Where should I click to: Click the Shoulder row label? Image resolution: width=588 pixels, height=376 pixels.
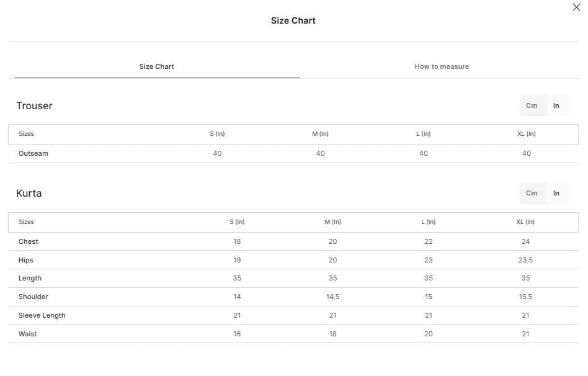pyautogui.click(x=33, y=297)
